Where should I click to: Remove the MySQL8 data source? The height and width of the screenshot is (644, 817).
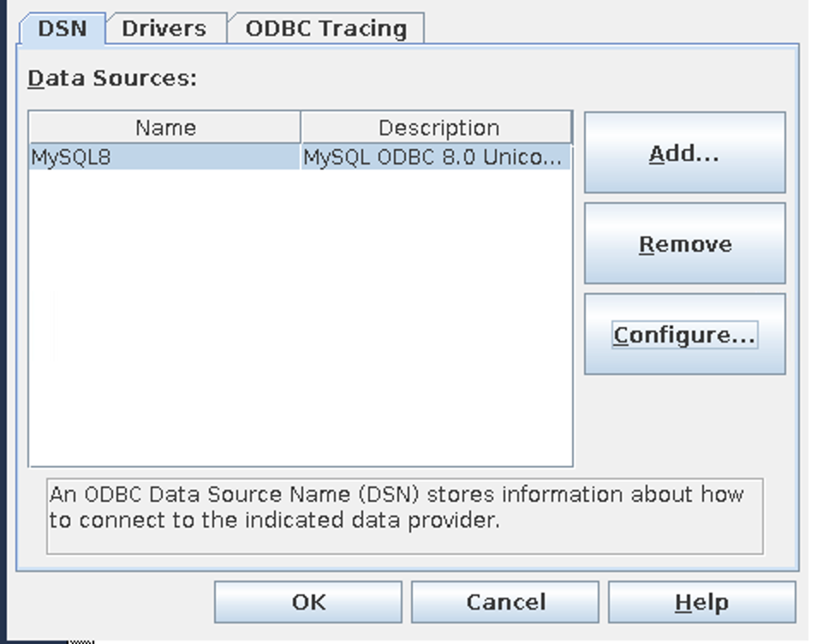point(684,243)
